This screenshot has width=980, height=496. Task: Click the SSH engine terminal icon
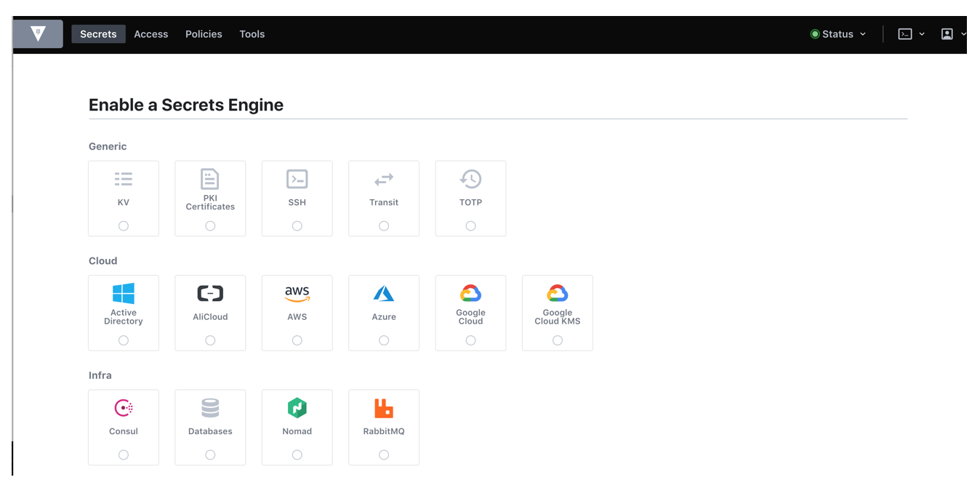point(297,179)
